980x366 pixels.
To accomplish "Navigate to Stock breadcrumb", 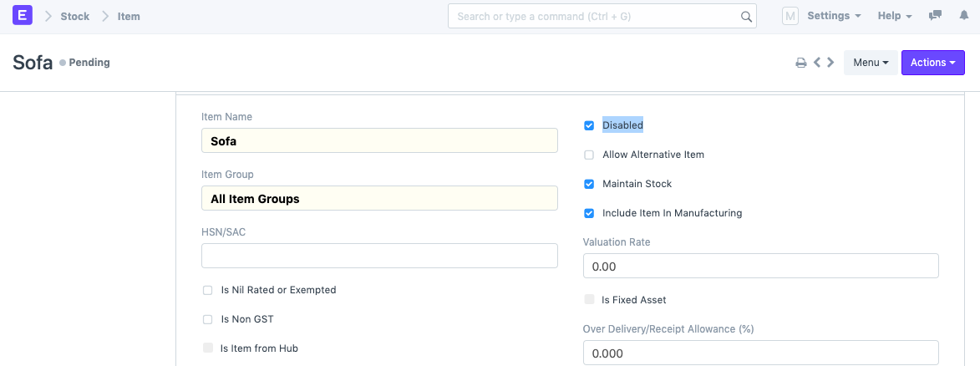I will [x=74, y=16].
